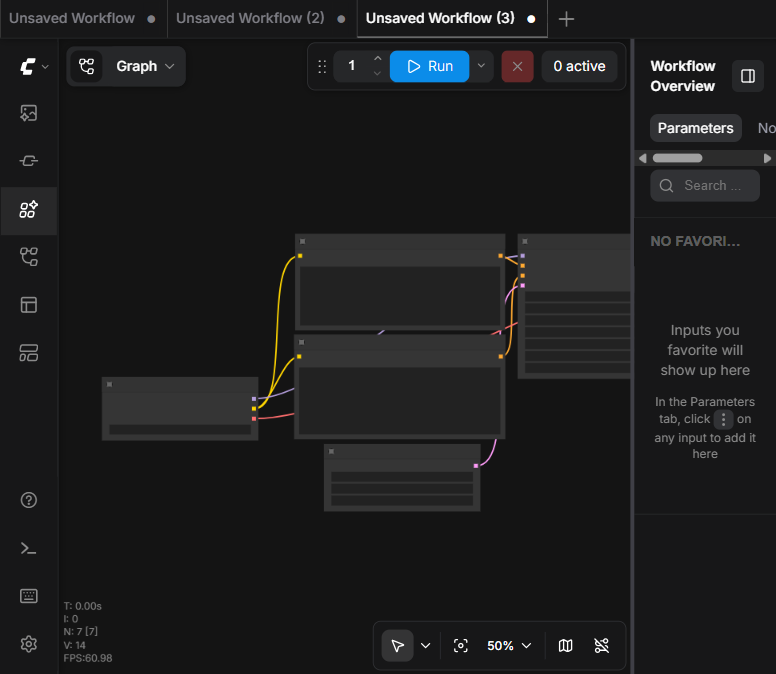The image size is (776, 674).
Task: Toggle the right side panel icon
Action: [748, 76]
